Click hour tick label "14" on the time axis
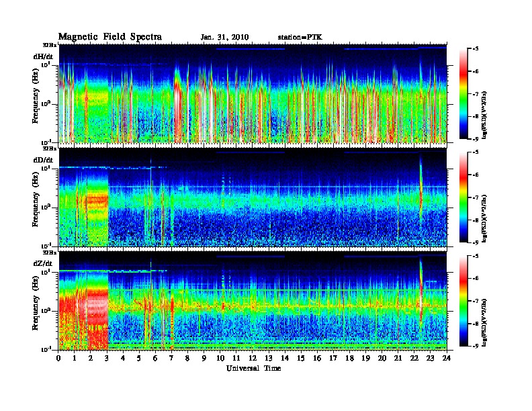 tap(285, 359)
